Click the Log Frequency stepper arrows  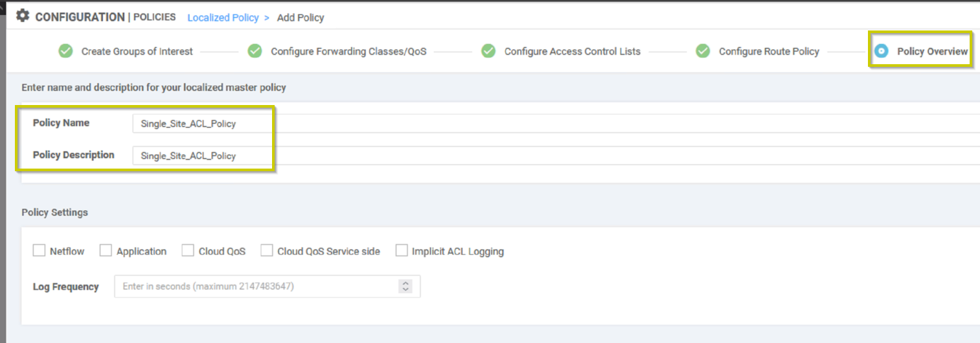(405, 286)
